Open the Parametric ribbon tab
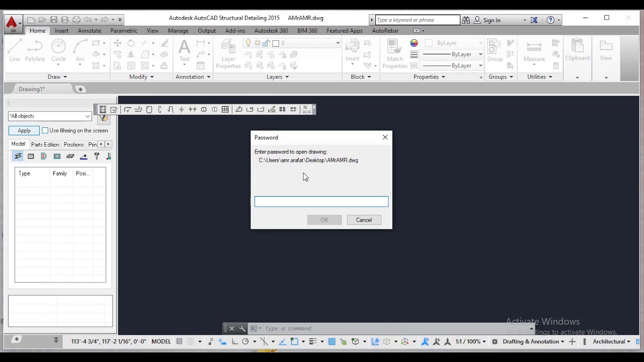This screenshot has height=362, width=644. point(124,31)
